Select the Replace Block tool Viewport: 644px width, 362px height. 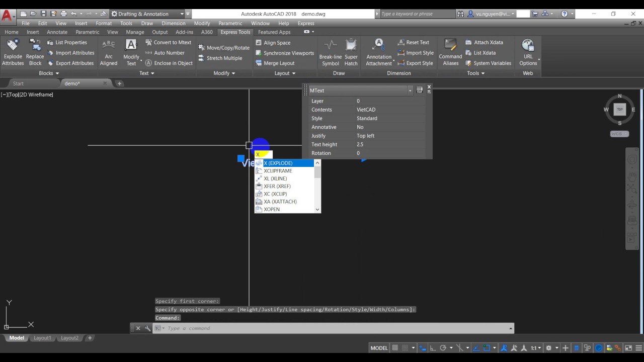(35, 52)
